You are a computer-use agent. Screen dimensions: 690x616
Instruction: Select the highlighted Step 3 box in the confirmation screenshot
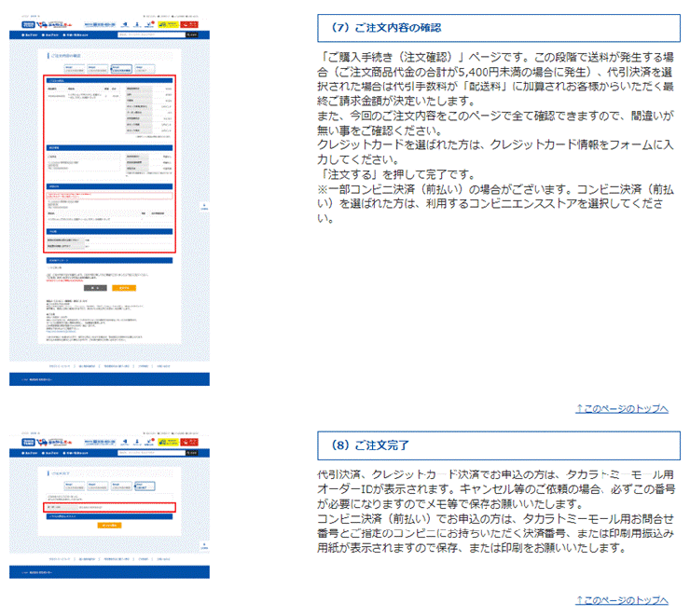point(120,68)
